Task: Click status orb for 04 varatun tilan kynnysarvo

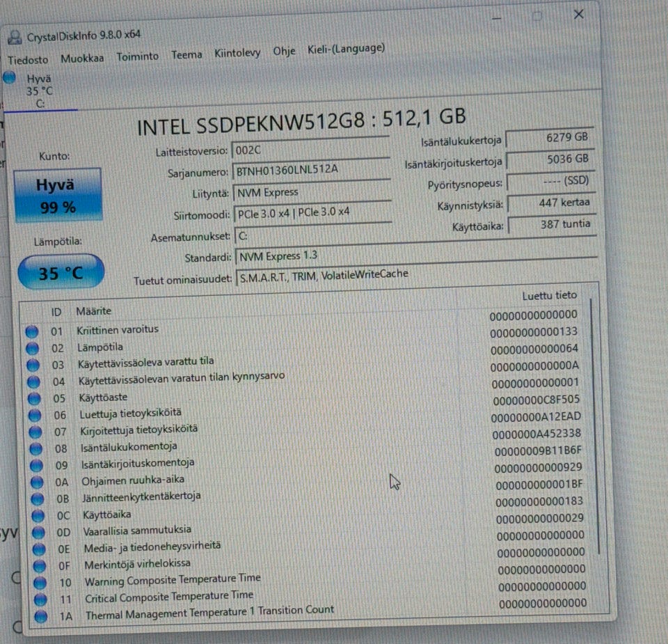Action: pyautogui.click(x=33, y=382)
